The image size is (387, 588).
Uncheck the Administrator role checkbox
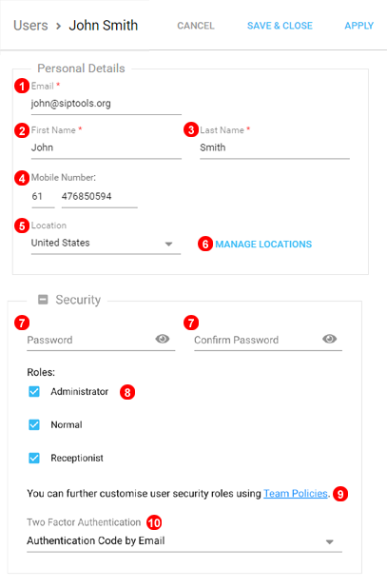[x=34, y=391]
